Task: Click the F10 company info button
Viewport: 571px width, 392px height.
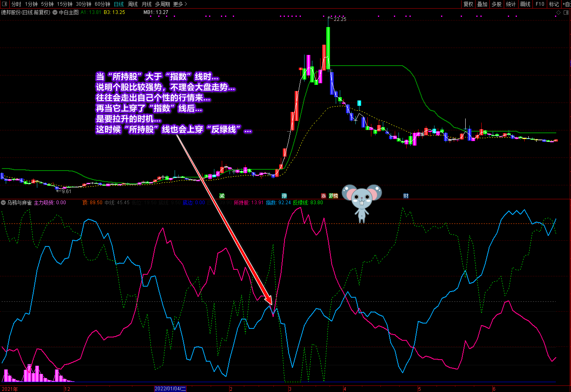Action: pos(540,4)
